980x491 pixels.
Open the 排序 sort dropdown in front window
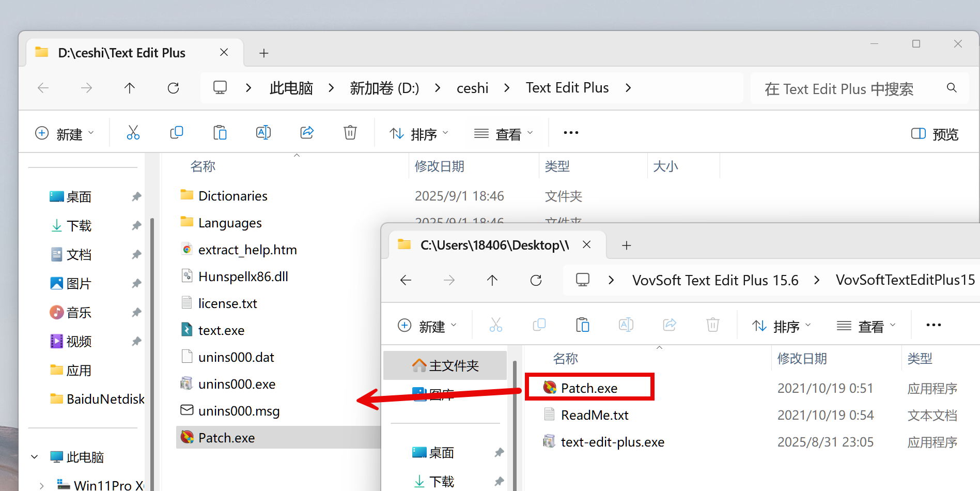(x=782, y=326)
